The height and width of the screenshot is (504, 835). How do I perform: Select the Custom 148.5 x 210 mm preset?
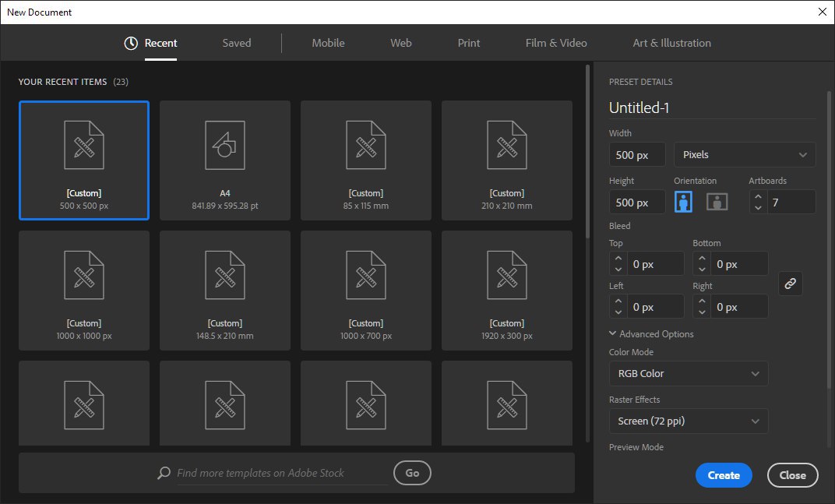coord(225,291)
